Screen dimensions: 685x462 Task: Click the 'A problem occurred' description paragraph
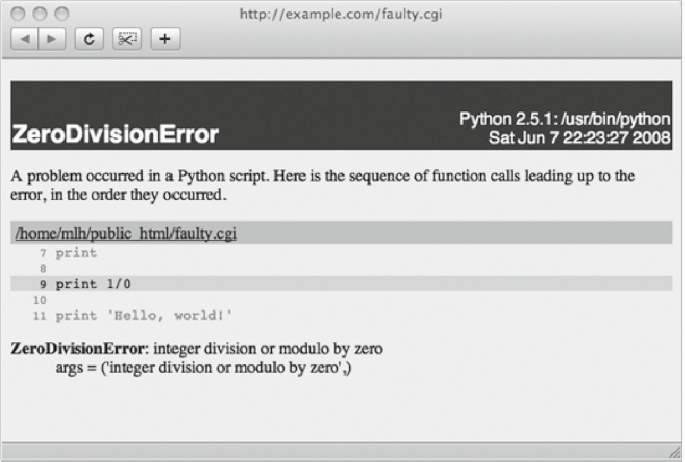(x=320, y=185)
